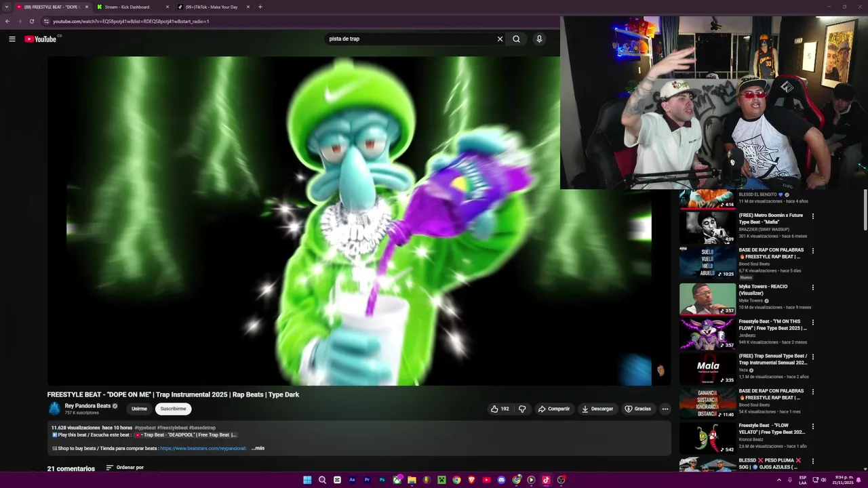Open a new browser tab
Image resolution: width=868 pixels, height=488 pixels.
coord(260,7)
